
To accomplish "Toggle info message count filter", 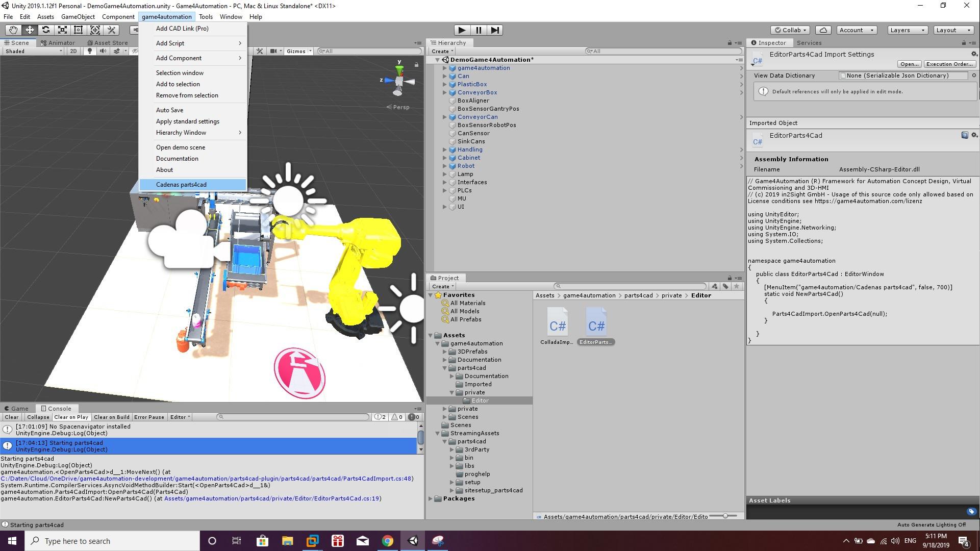I will 380,417.
